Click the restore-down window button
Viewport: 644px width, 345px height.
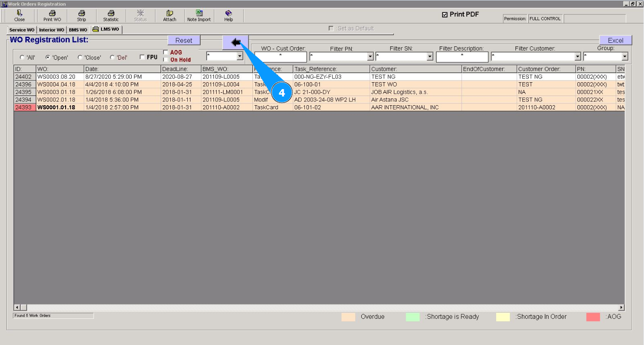[x=633, y=4]
